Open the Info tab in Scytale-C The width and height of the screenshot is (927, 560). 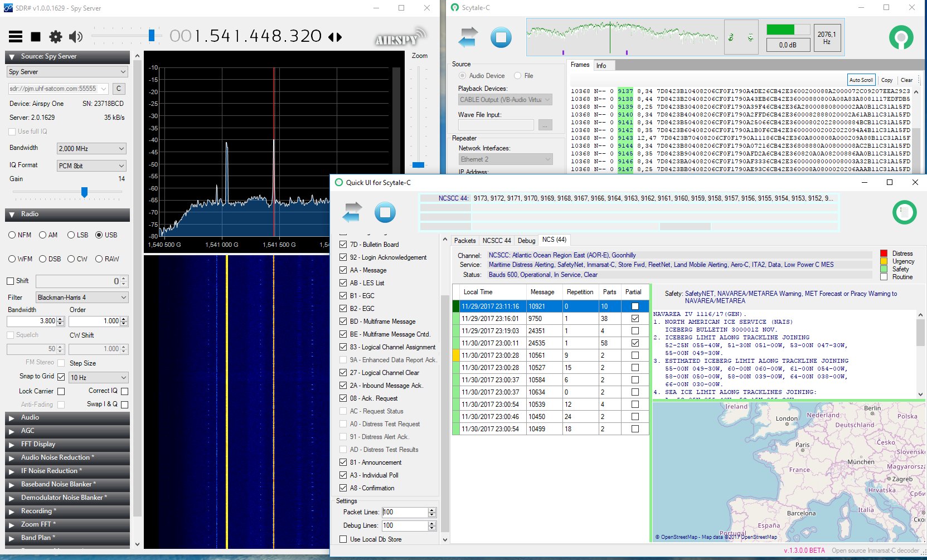[x=601, y=66]
